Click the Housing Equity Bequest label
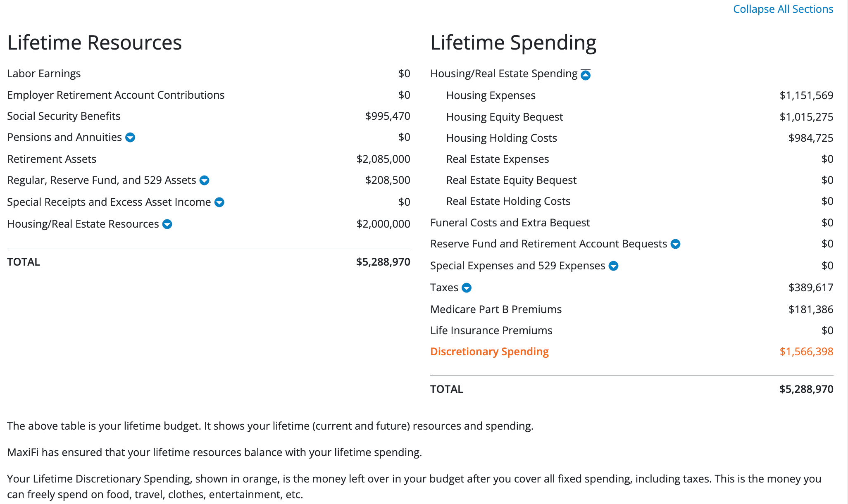Screen dimensions: 848x504 pyautogui.click(x=504, y=117)
